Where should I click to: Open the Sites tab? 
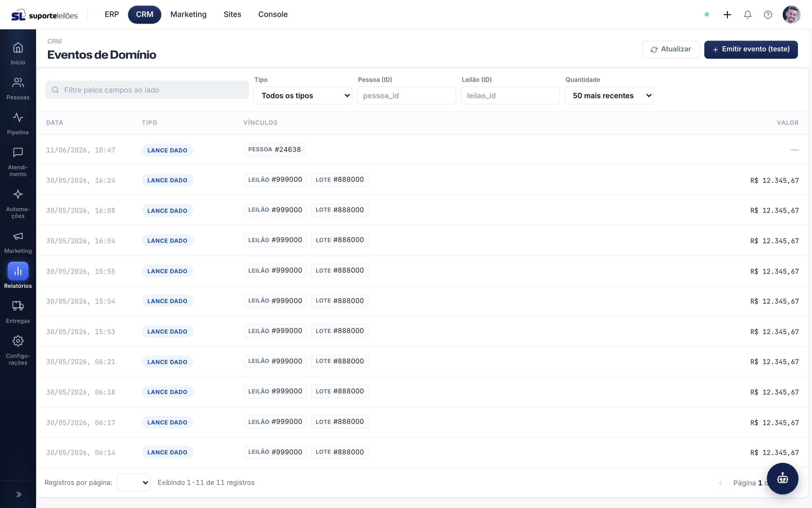232,14
